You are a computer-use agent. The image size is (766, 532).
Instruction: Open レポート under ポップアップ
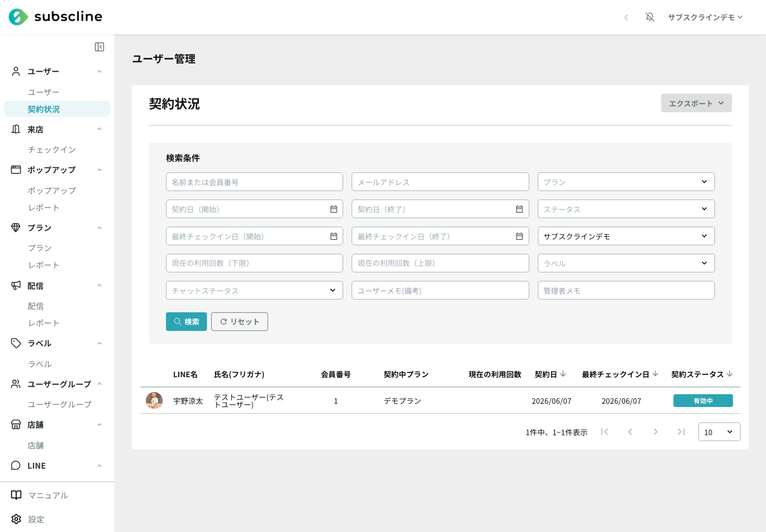pyautogui.click(x=44, y=207)
